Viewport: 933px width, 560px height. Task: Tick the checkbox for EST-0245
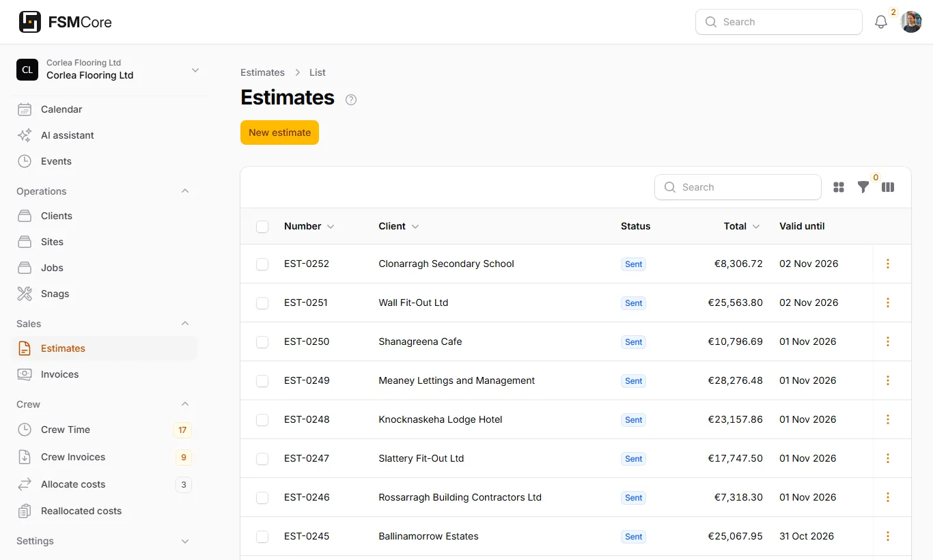tap(262, 537)
